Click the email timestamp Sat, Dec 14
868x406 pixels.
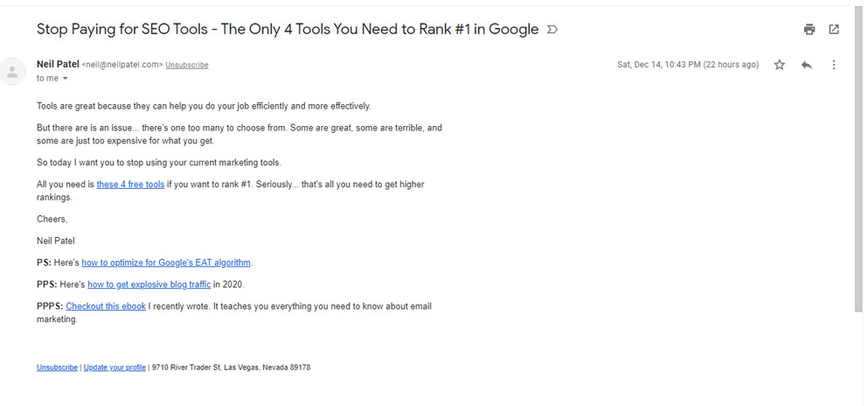click(x=687, y=65)
